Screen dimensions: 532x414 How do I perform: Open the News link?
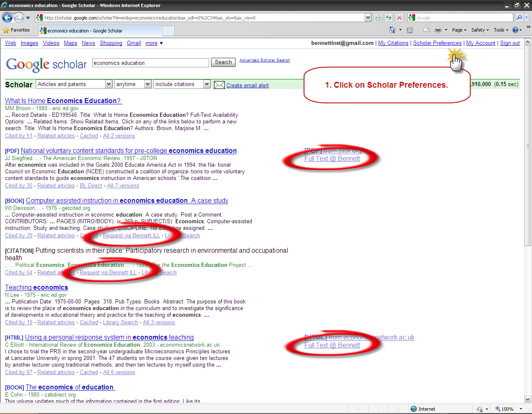click(88, 43)
